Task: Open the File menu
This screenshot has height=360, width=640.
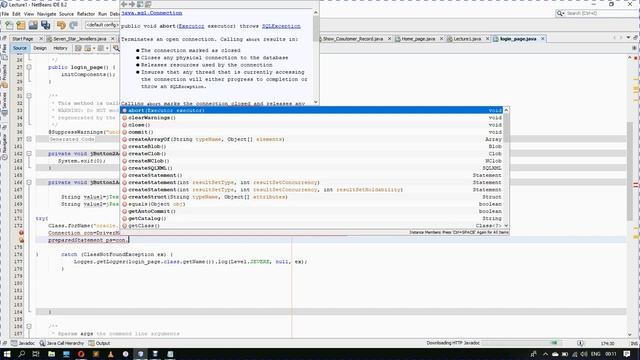Action: [5, 14]
